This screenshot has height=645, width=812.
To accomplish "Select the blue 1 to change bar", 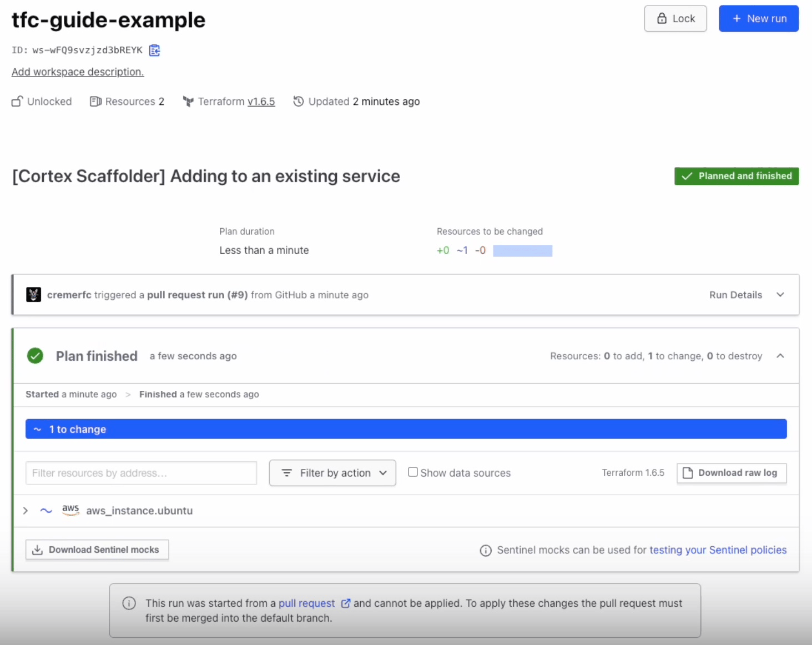I will pyautogui.click(x=406, y=429).
